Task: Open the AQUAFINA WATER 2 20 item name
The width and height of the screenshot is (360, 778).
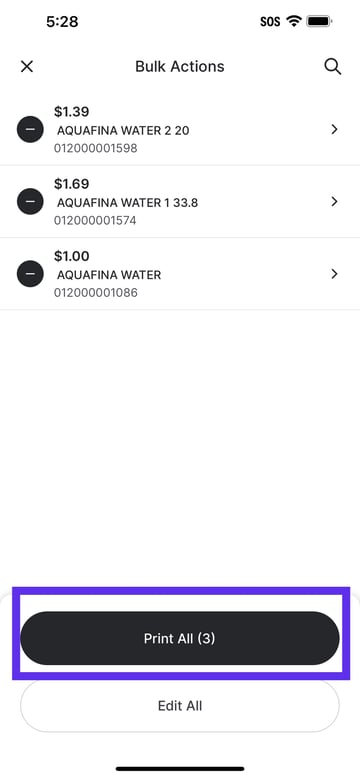Action: [x=123, y=130]
